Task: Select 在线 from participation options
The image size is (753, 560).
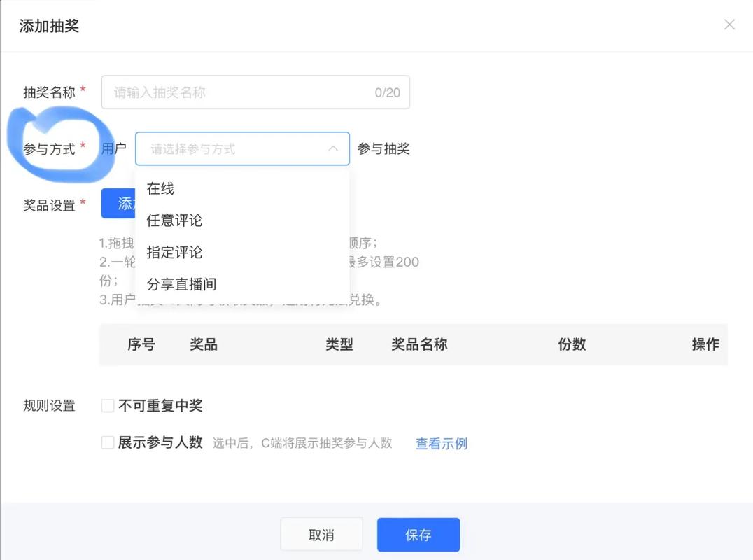Action: click(243, 188)
